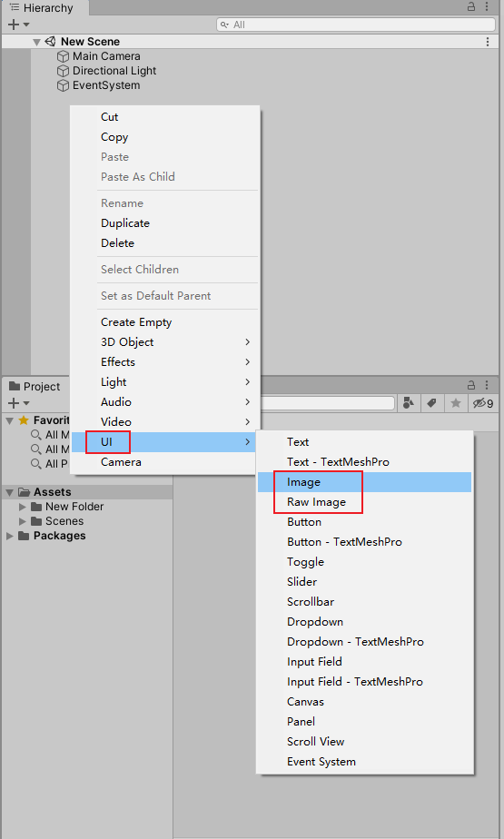This screenshot has height=839, width=504.
Task: Switch to the Project tab
Action: point(35,386)
